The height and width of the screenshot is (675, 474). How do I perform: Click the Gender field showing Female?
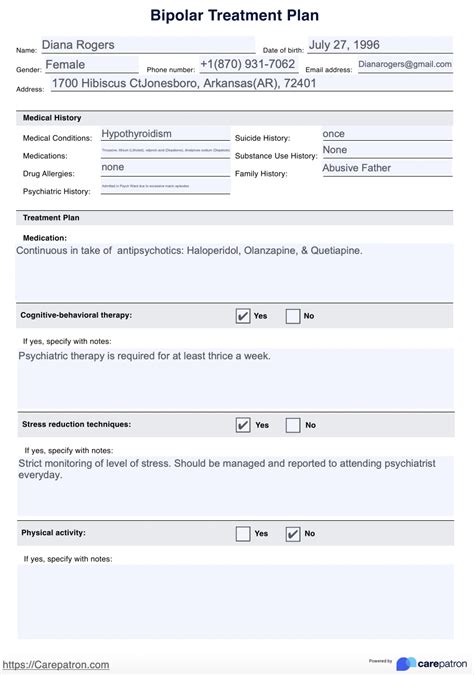tap(90, 65)
